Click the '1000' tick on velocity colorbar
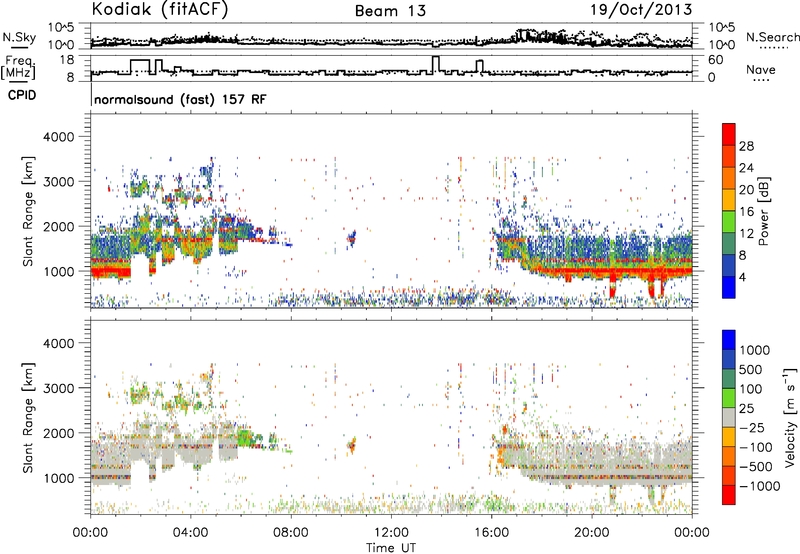The width and height of the screenshot is (800, 554). (755, 350)
